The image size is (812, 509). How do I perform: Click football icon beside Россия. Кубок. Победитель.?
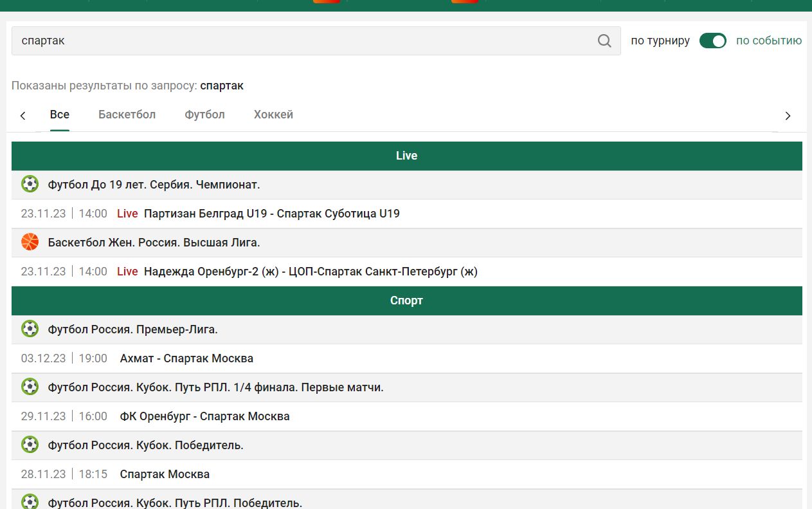tap(30, 445)
